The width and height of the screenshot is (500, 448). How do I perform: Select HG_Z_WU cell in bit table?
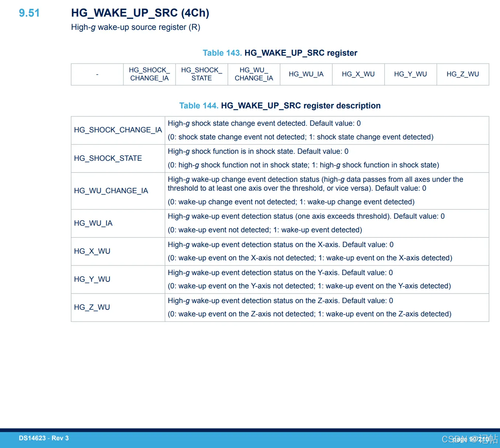click(463, 74)
